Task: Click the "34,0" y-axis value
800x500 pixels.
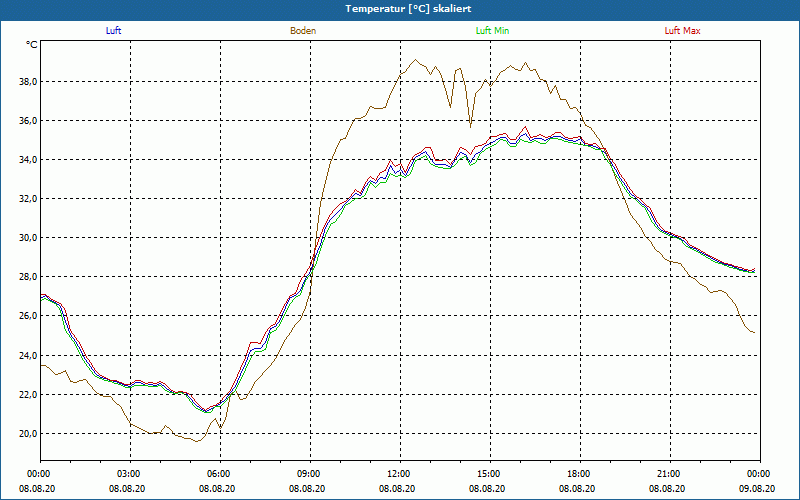Action: [x=29, y=160]
